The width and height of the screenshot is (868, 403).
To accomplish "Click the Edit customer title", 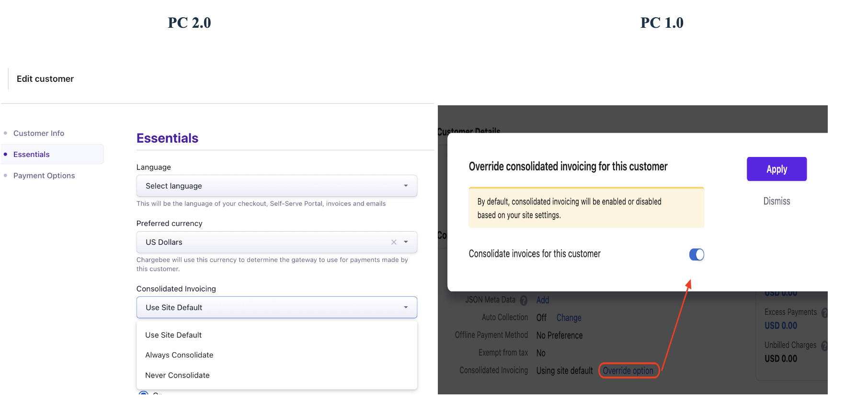I will (x=45, y=79).
